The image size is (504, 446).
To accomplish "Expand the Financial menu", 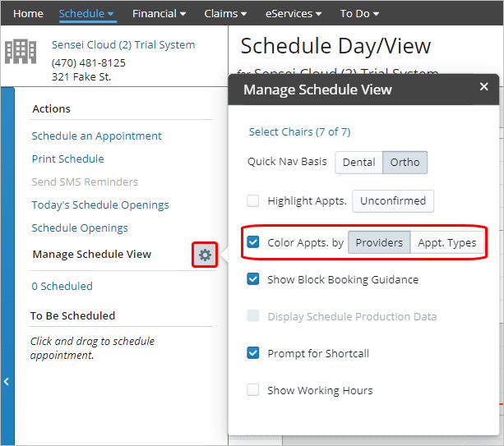I will [x=159, y=14].
